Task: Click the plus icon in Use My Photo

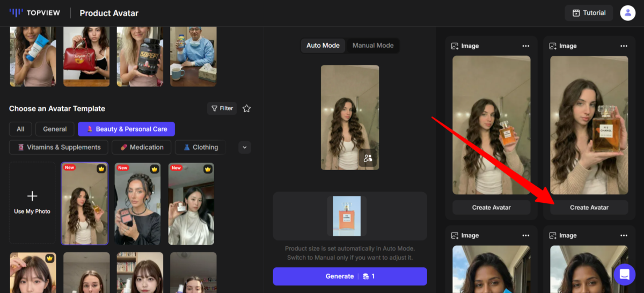Action: click(32, 196)
